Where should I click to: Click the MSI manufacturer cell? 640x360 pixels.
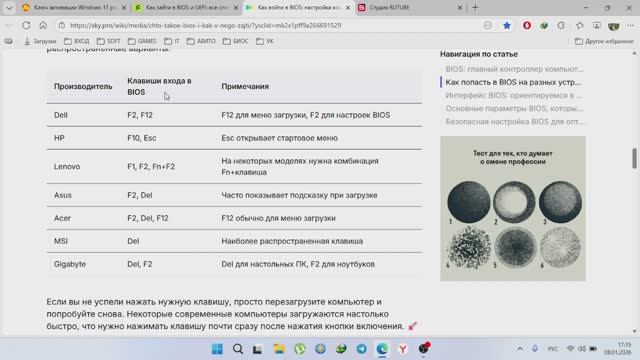61,241
